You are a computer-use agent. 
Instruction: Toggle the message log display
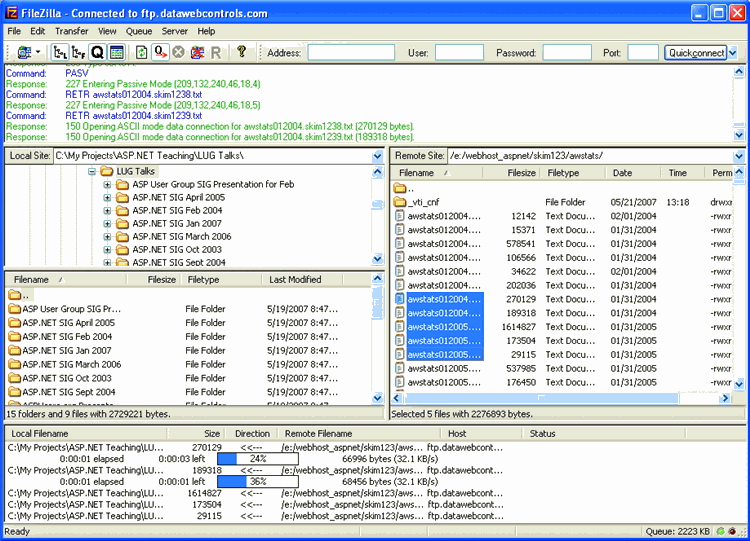[117, 52]
